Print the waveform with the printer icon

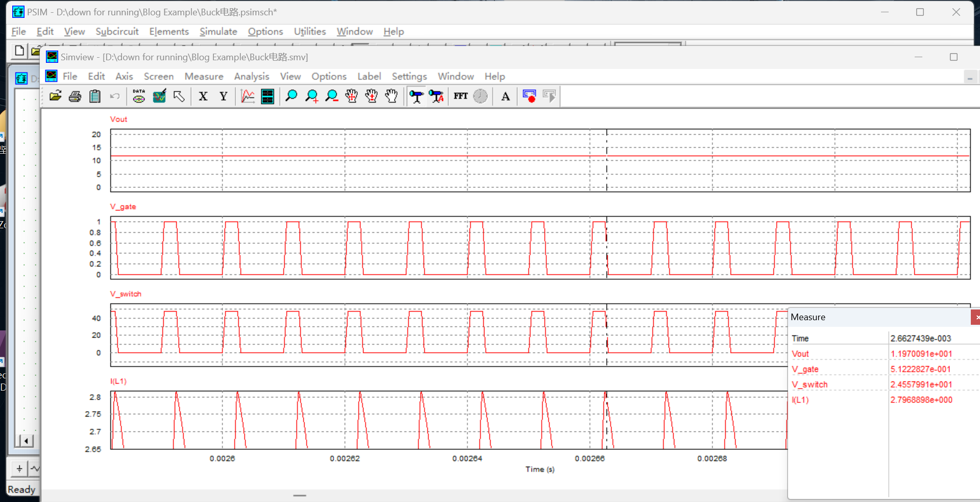click(75, 96)
